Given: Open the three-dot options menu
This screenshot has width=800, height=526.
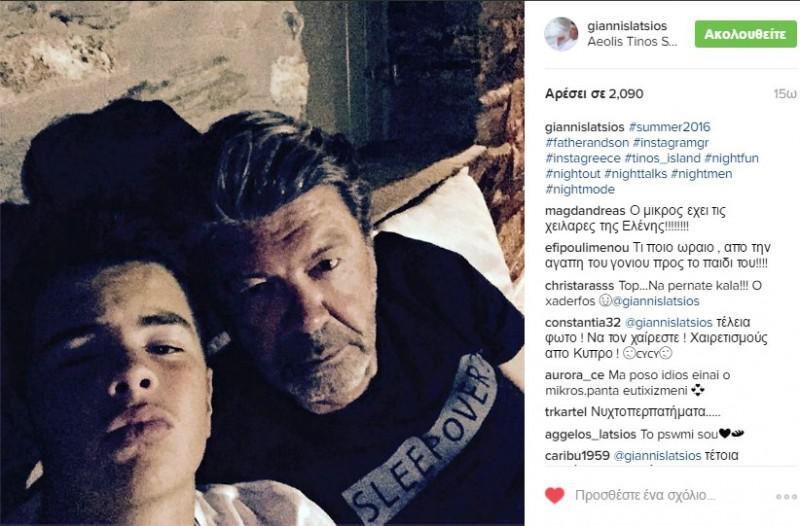Looking at the screenshot, I should pos(786,496).
